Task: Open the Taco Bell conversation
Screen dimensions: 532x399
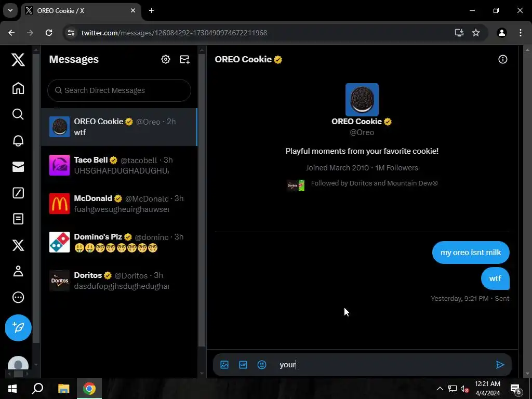Action: (x=119, y=165)
